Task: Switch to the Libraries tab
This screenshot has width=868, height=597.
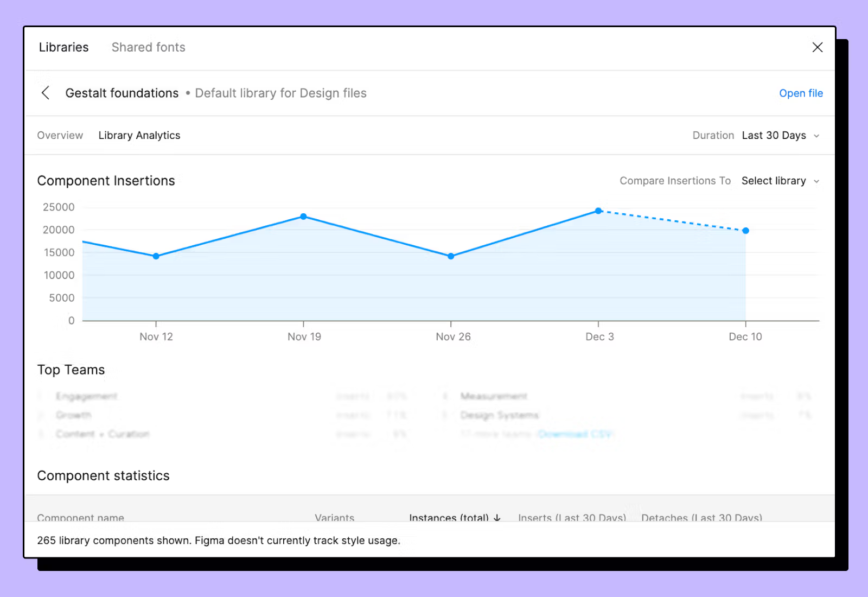Action: 63,47
